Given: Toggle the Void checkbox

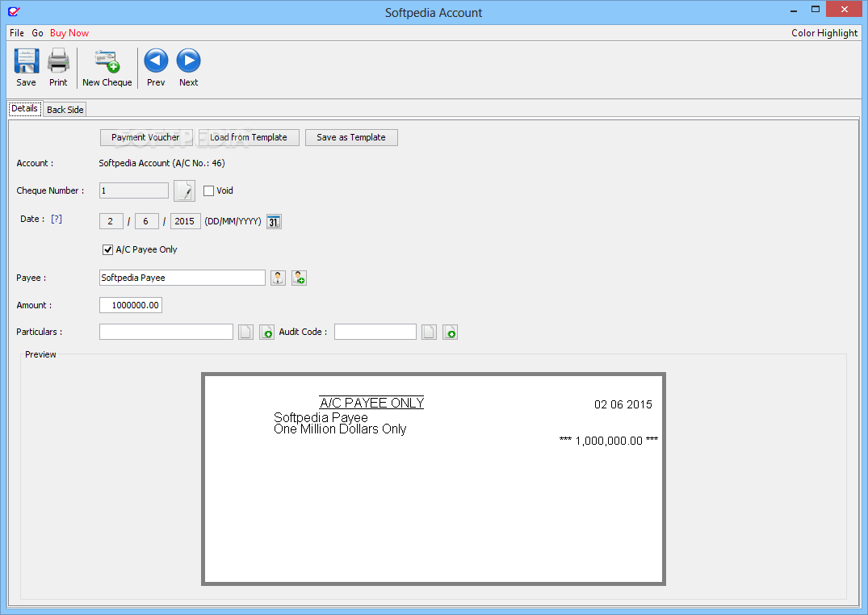Looking at the screenshot, I should (x=208, y=191).
